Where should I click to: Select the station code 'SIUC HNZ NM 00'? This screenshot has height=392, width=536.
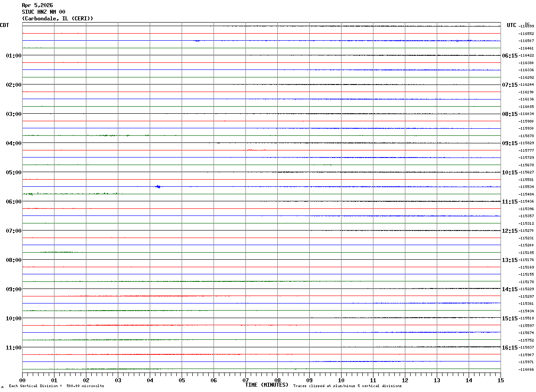pos(43,12)
